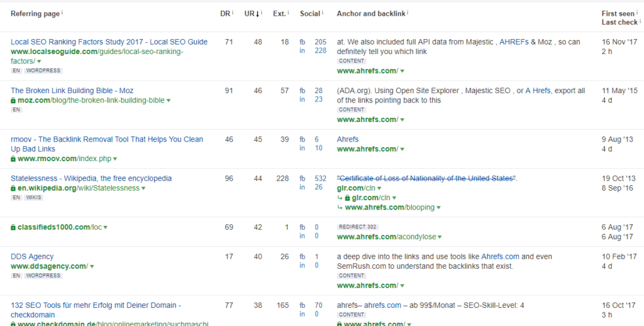The image size is (644, 326).
Task: Click info icon next to Referring page header
Action: point(62,13)
